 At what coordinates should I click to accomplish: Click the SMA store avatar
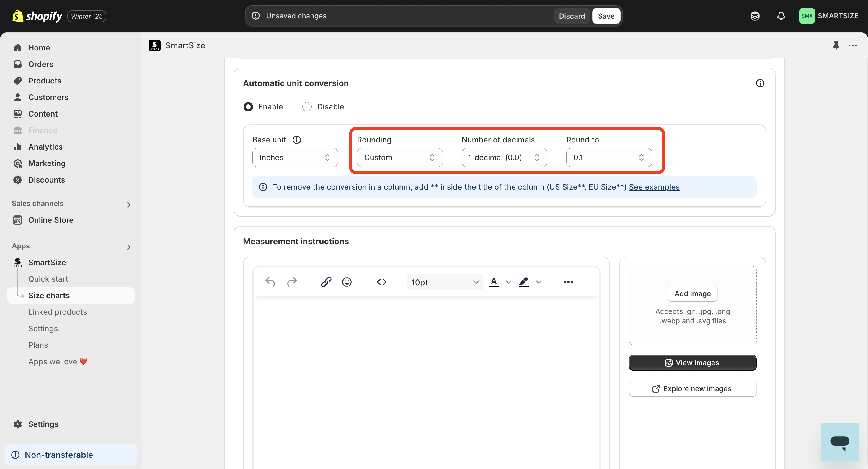[x=807, y=16]
